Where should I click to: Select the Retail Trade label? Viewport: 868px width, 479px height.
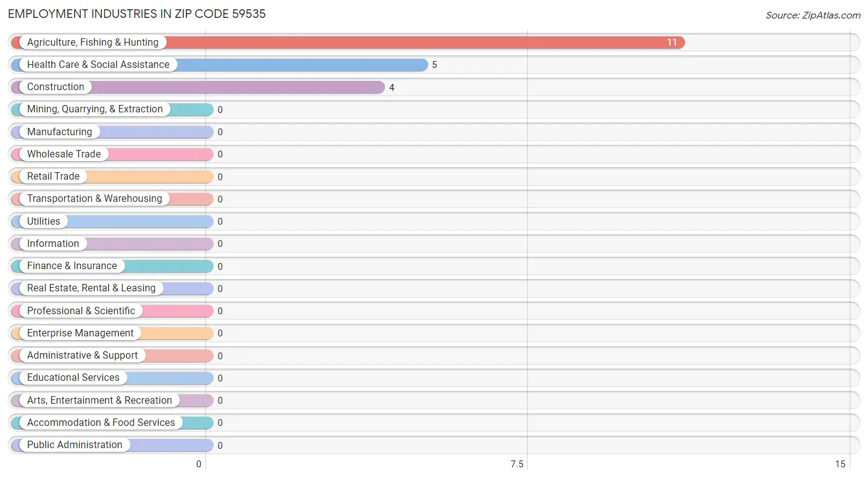[x=53, y=177]
